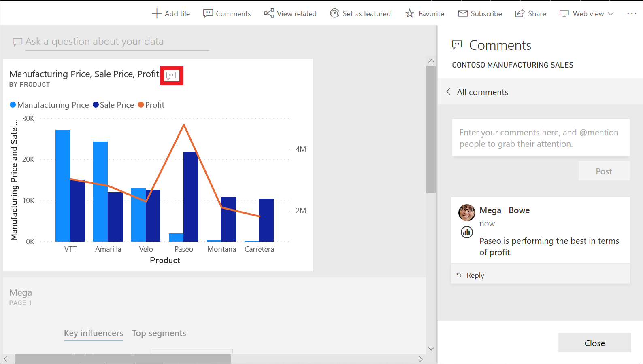Screen dimensions: 643x364
Task: Go back to All comments
Action: [477, 92]
